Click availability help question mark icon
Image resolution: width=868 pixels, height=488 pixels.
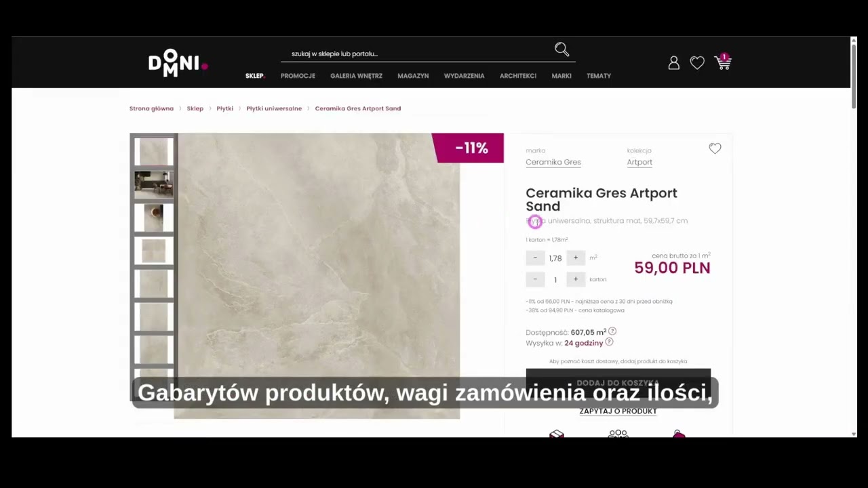(x=612, y=331)
